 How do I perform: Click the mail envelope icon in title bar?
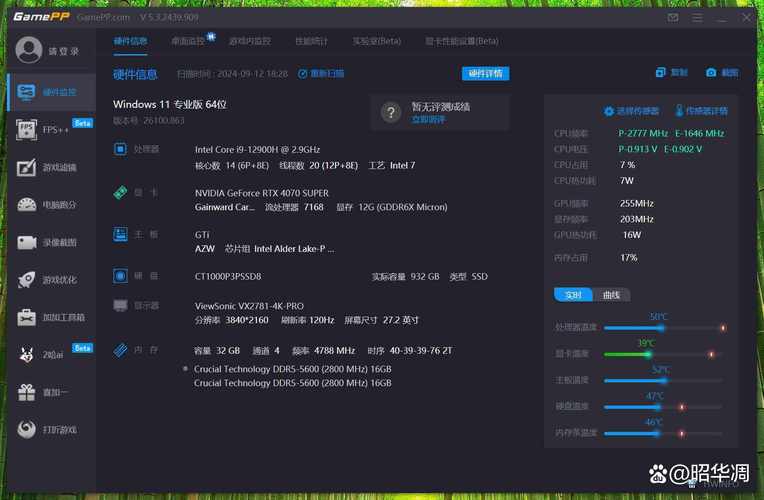pos(673,18)
